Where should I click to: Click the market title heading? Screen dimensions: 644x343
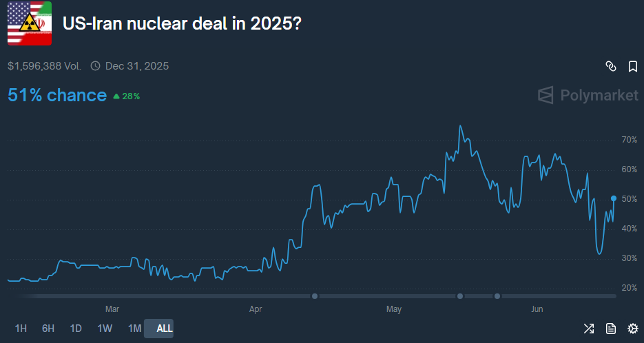182,23
